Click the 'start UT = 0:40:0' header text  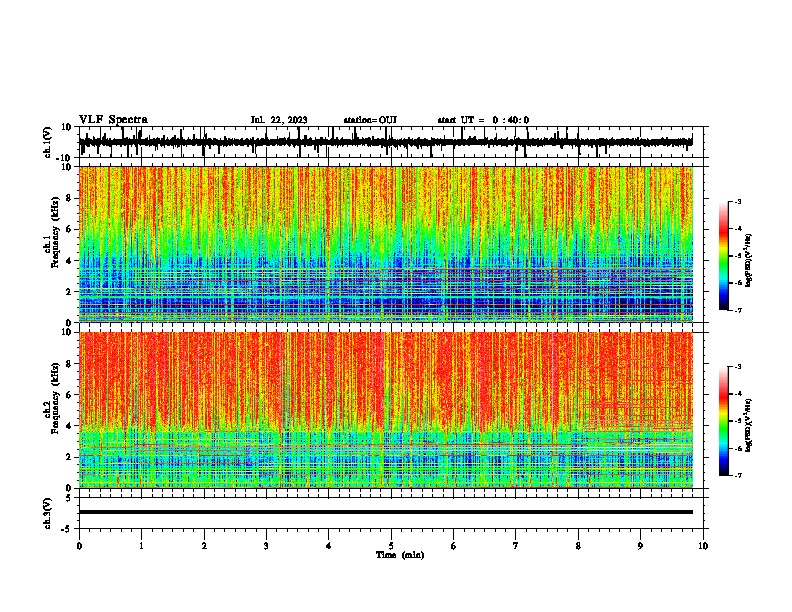click(483, 120)
